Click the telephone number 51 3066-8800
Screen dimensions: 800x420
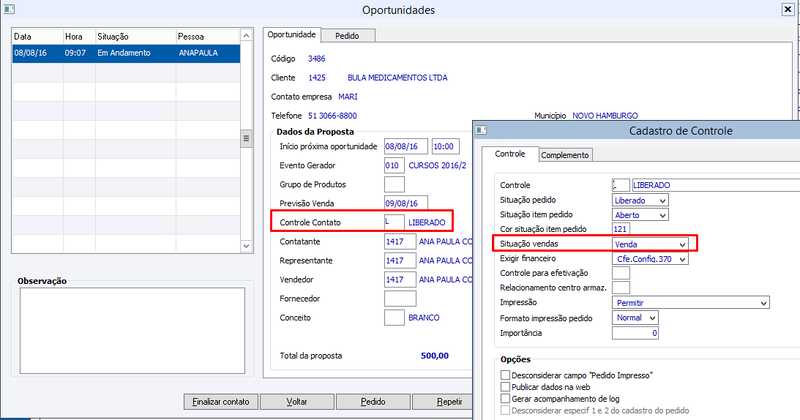pyautogui.click(x=333, y=116)
